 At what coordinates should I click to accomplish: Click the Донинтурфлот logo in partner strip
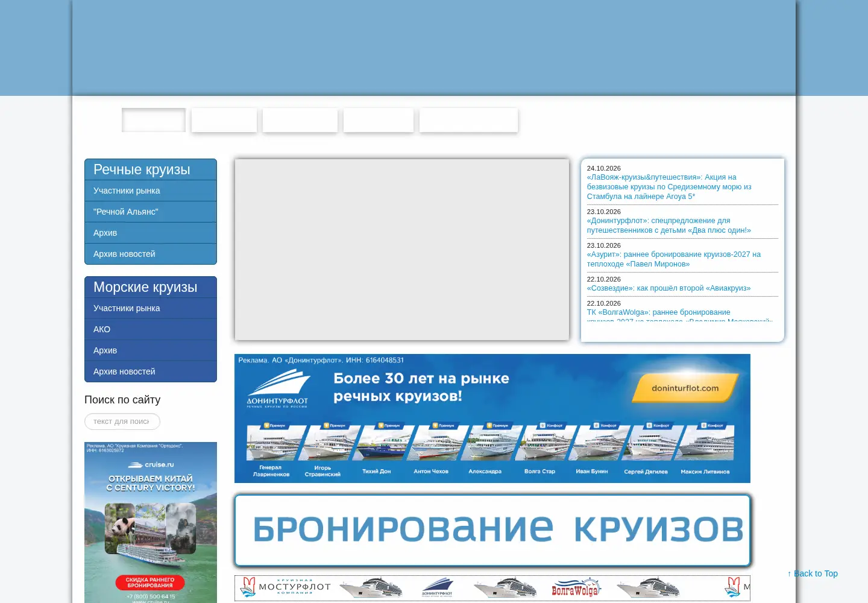click(438, 587)
